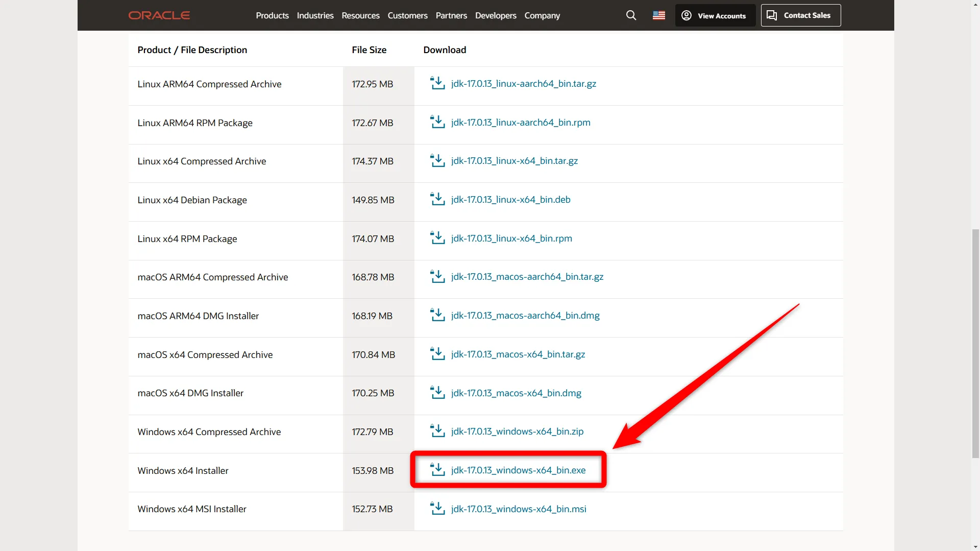
Task: Open the search icon
Action: coord(631,15)
